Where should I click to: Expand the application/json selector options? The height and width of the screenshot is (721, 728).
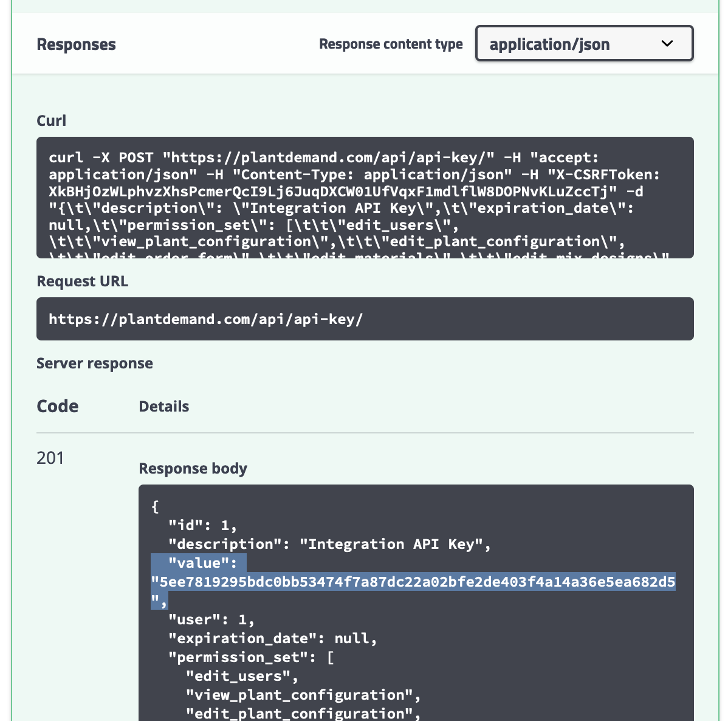click(583, 43)
